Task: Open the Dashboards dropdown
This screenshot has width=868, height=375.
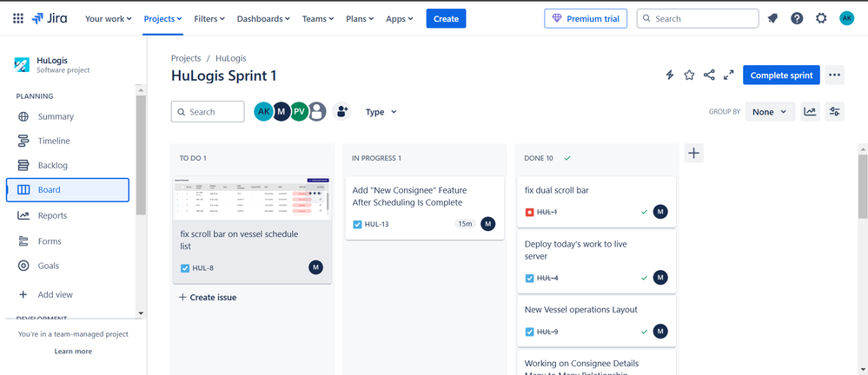Action: 263,18
